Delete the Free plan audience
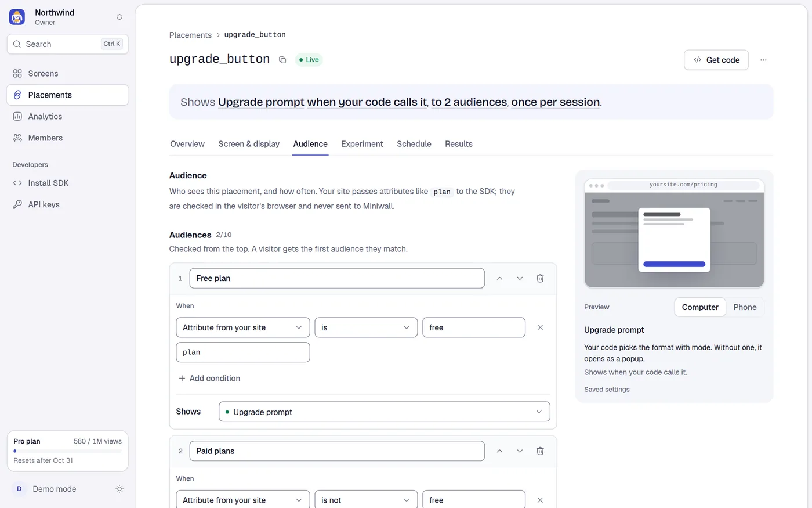 pyautogui.click(x=540, y=278)
